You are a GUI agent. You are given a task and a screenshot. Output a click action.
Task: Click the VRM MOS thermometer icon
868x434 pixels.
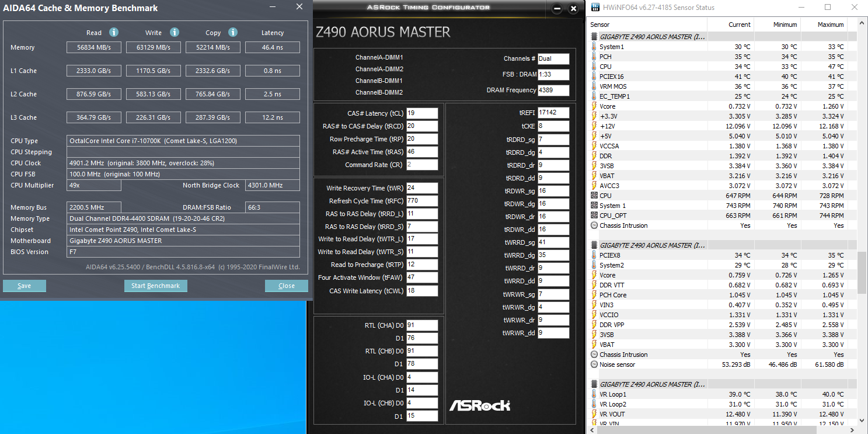[594, 86]
